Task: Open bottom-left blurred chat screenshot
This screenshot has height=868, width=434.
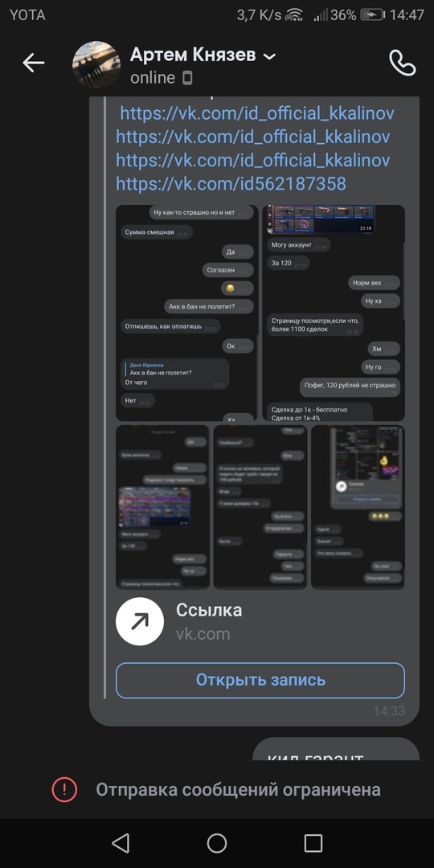Action: 162,507
